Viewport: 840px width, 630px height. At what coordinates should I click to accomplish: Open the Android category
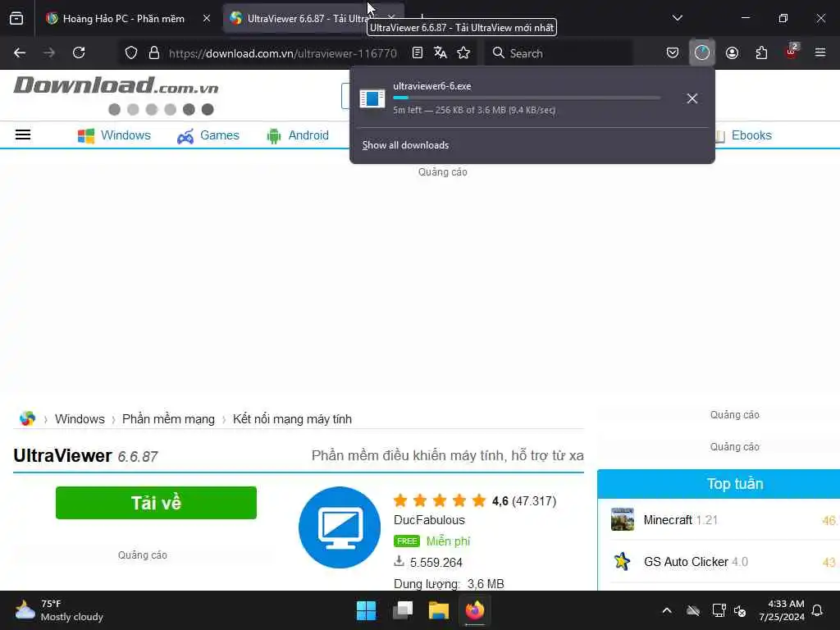pyautogui.click(x=297, y=135)
